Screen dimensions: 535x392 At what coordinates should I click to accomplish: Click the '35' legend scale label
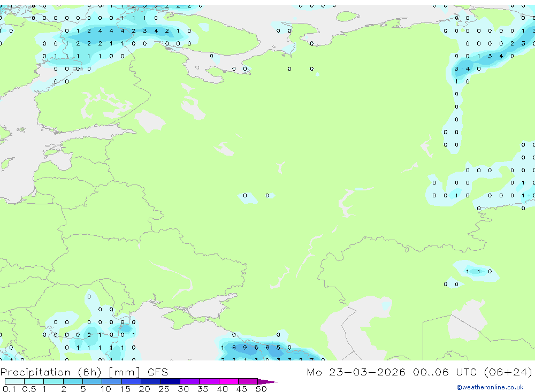point(203,389)
